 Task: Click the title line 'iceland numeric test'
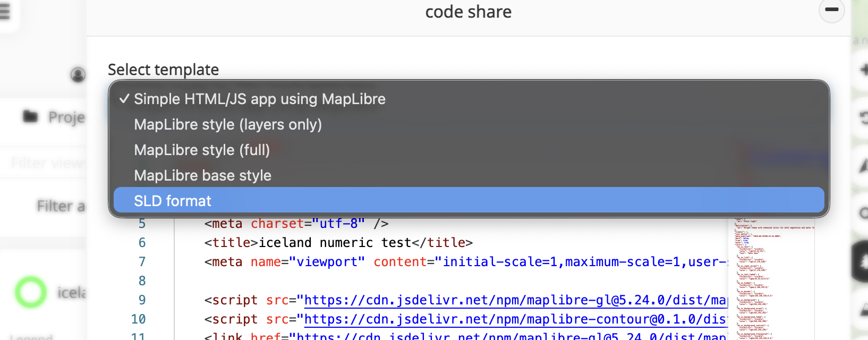[x=338, y=243]
